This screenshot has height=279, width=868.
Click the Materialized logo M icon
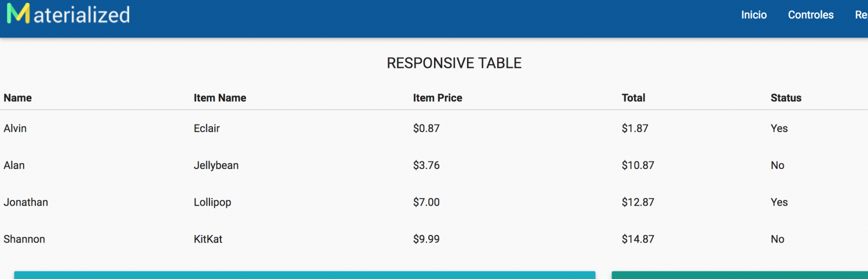tap(18, 13)
